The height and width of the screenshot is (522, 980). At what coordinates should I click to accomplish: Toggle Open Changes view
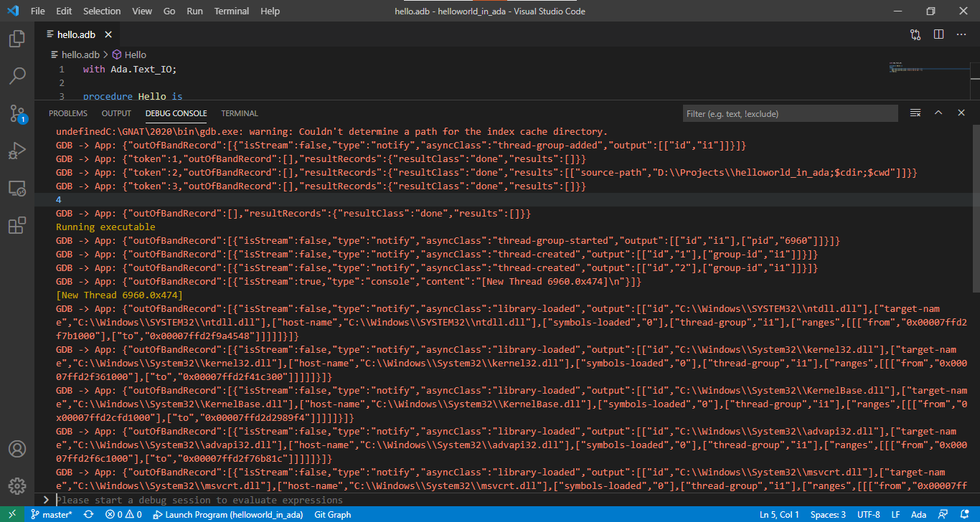[x=915, y=34]
